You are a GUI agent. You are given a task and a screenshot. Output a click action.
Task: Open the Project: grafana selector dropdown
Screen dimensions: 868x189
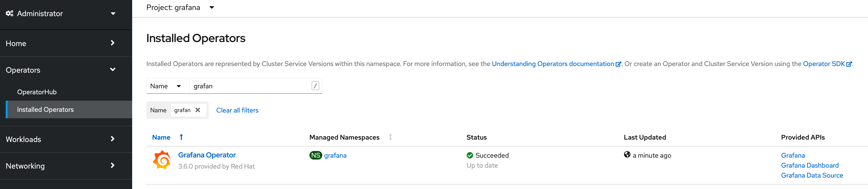coord(180,7)
